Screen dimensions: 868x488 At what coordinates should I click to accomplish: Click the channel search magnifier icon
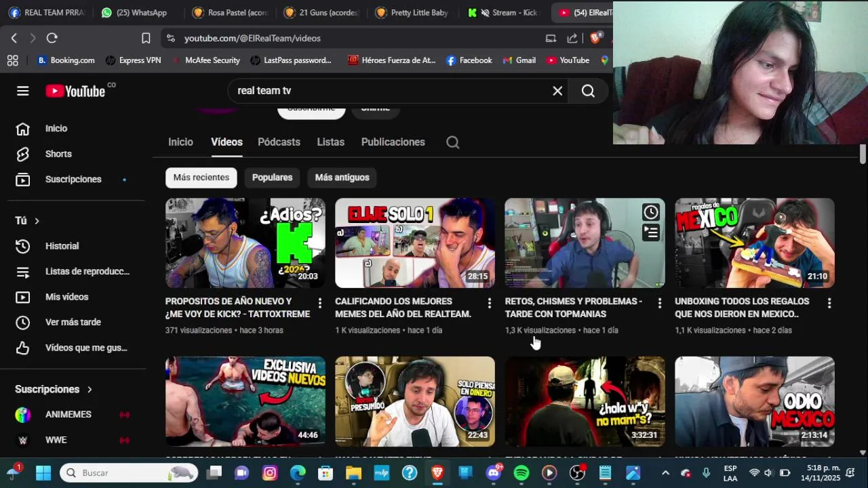[x=453, y=142]
